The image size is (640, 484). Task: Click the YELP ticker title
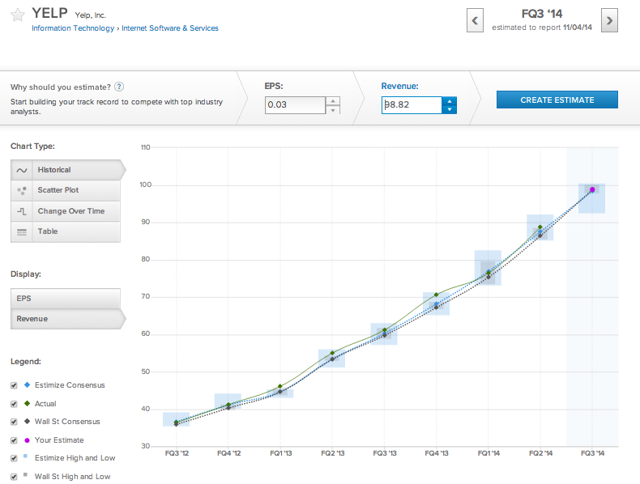point(49,13)
